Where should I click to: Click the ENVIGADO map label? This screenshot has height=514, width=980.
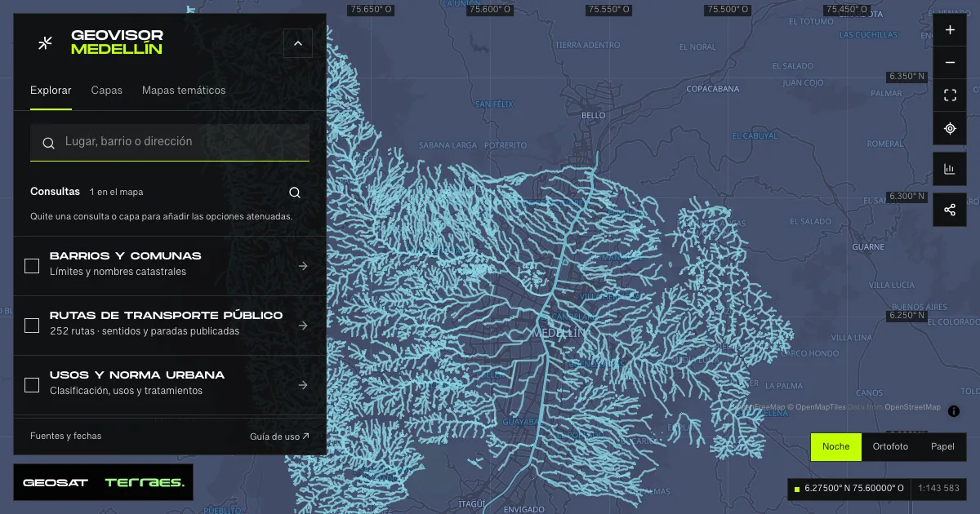523,509
